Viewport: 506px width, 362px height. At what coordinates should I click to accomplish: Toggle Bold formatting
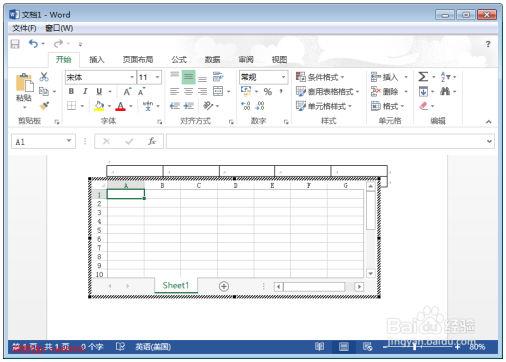click(71, 91)
